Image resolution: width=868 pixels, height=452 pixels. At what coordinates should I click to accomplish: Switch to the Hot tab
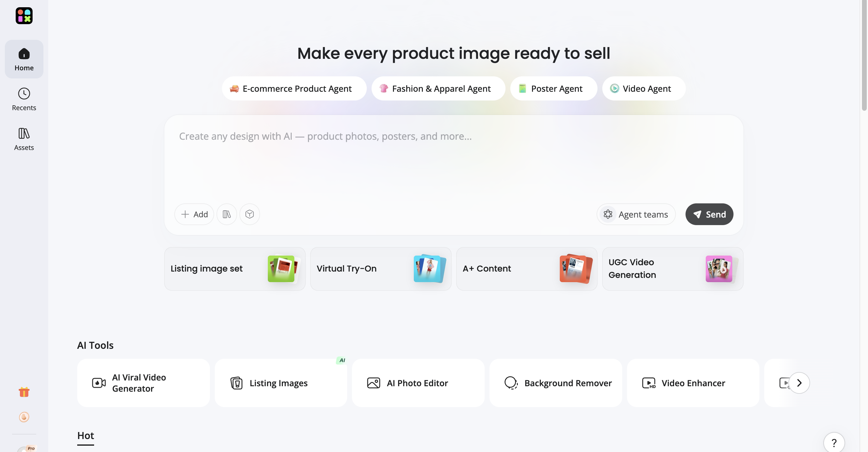click(86, 435)
